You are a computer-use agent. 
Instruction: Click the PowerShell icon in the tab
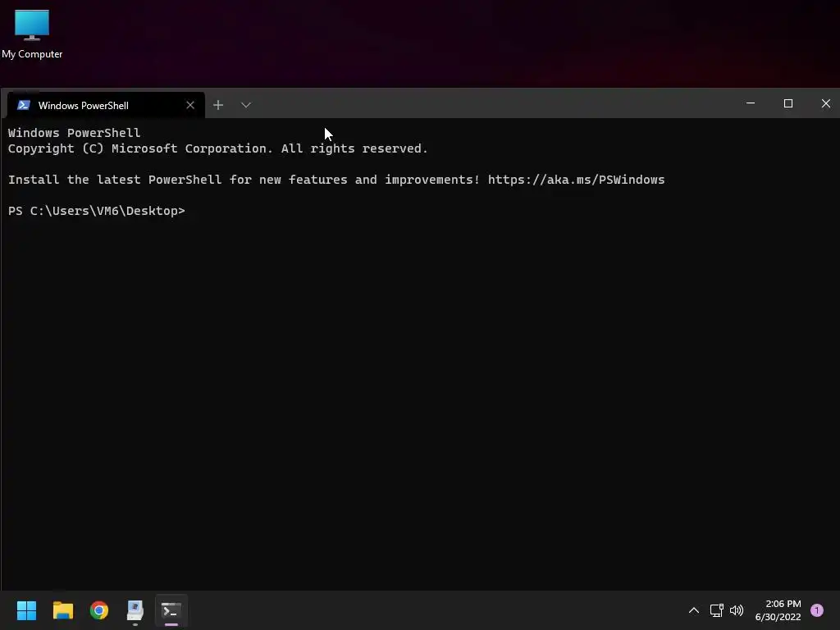tap(24, 105)
